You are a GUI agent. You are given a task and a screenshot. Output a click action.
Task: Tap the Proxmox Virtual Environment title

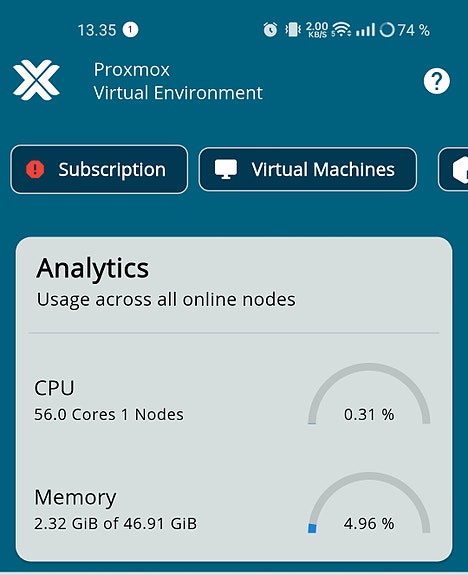pyautogui.click(x=178, y=81)
